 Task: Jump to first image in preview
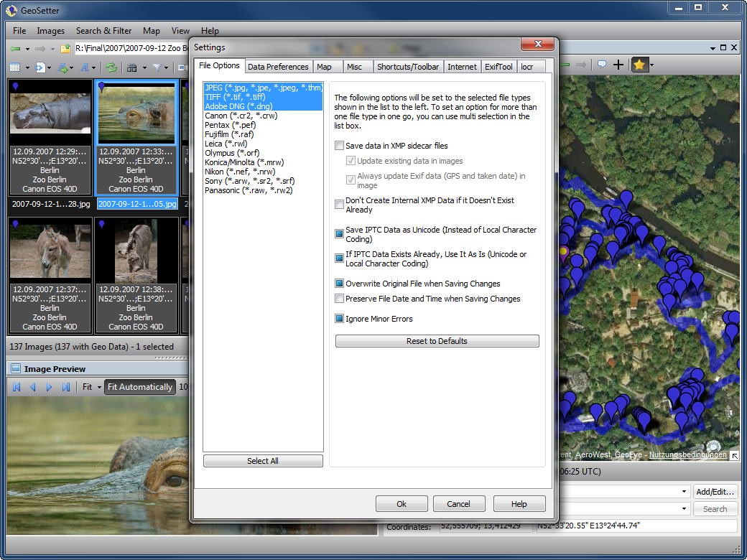point(16,387)
